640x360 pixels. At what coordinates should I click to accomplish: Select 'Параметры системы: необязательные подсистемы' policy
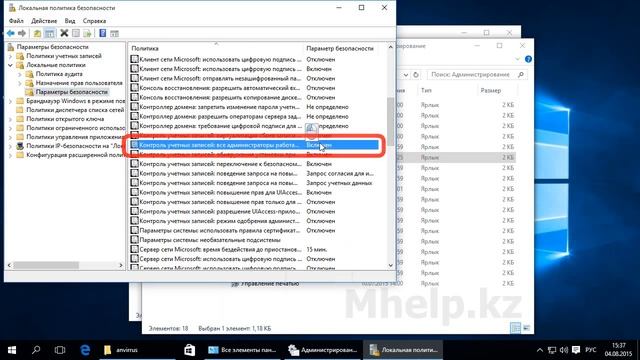click(210, 240)
